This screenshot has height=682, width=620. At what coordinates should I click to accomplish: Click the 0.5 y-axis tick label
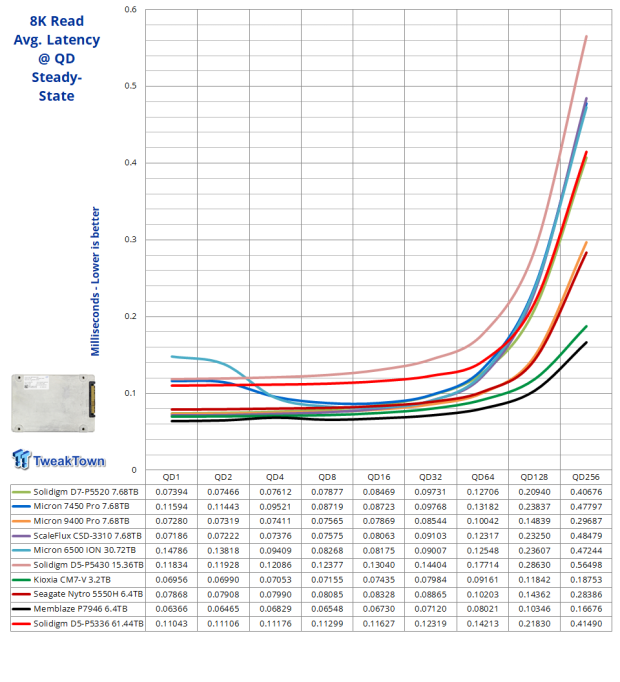click(131, 86)
